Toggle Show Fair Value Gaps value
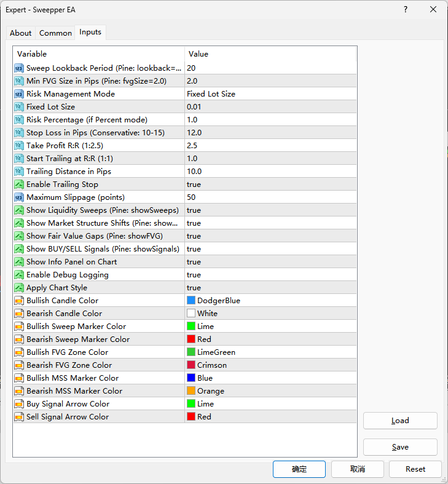 pos(270,236)
